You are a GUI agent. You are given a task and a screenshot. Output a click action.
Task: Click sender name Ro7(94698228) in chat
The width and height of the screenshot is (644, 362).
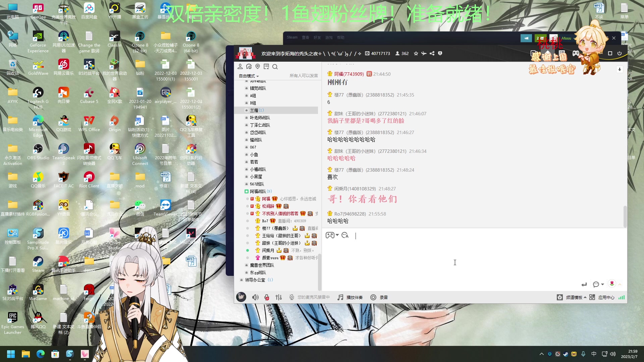click(350, 214)
